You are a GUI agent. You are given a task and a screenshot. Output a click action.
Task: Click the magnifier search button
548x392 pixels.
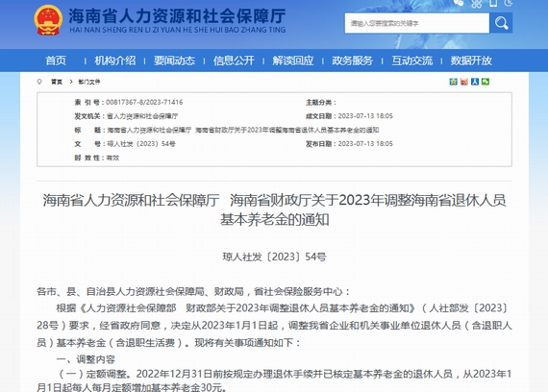(x=501, y=23)
